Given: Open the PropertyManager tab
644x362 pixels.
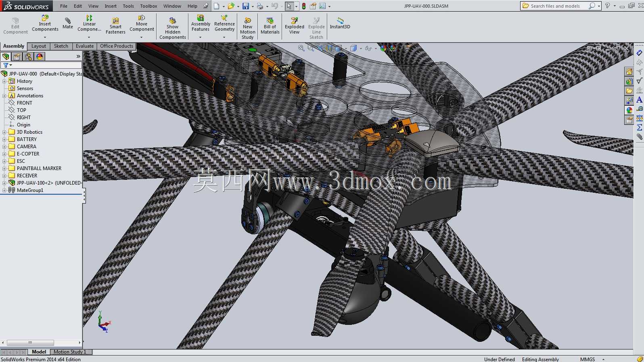Looking at the screenshot, I should click(17, 57).
